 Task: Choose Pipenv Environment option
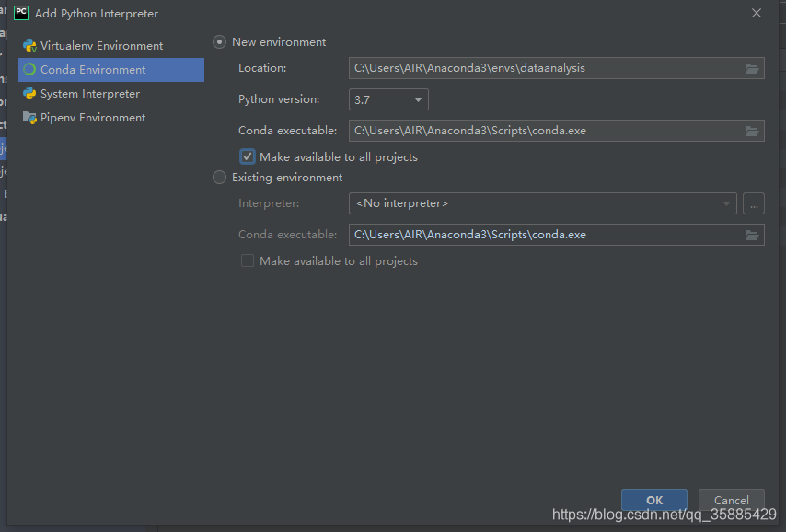tap(111, 117)
